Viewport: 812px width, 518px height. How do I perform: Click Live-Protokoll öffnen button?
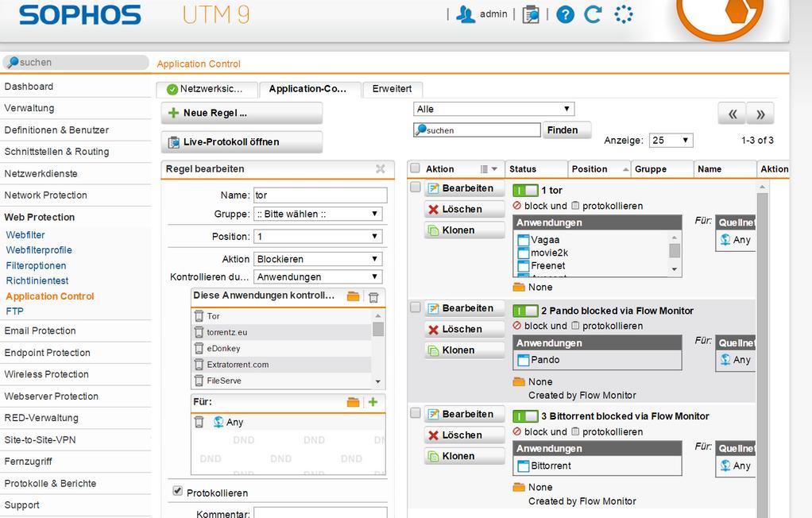pos(242,142)
